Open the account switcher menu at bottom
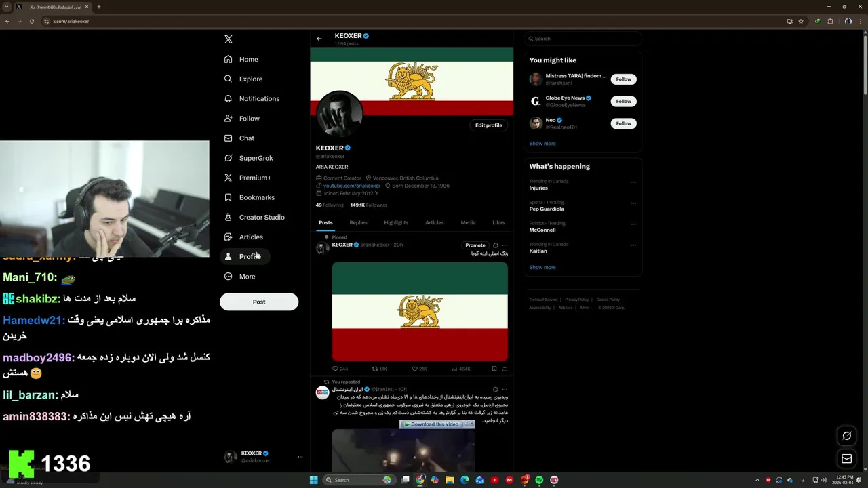Screen dimensions: 868x488 pyautogui.click(x=263, y=457)
